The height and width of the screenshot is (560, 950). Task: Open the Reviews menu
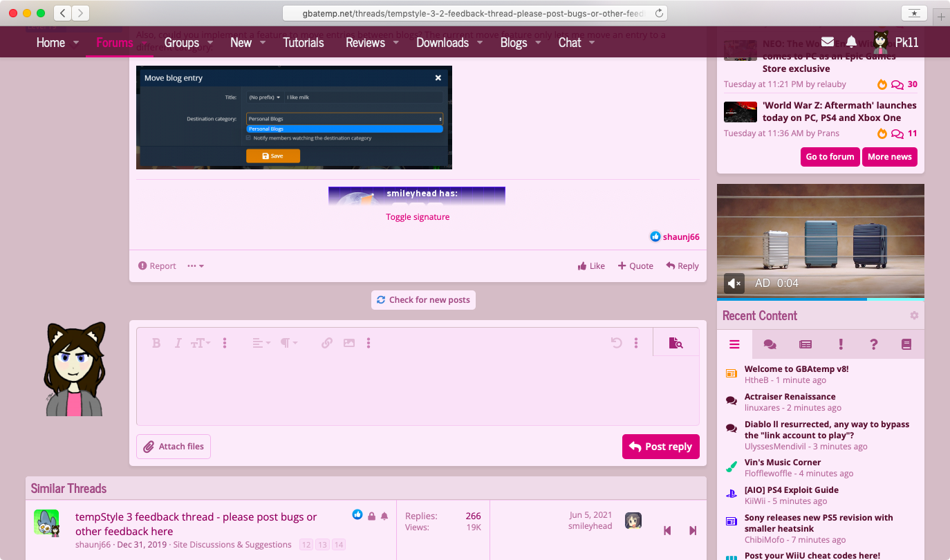pyautogui.click(x=365, y=42)
